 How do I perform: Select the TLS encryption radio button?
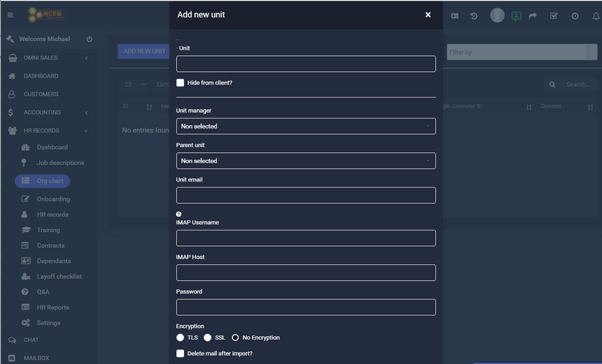click(x=180, y=337)
